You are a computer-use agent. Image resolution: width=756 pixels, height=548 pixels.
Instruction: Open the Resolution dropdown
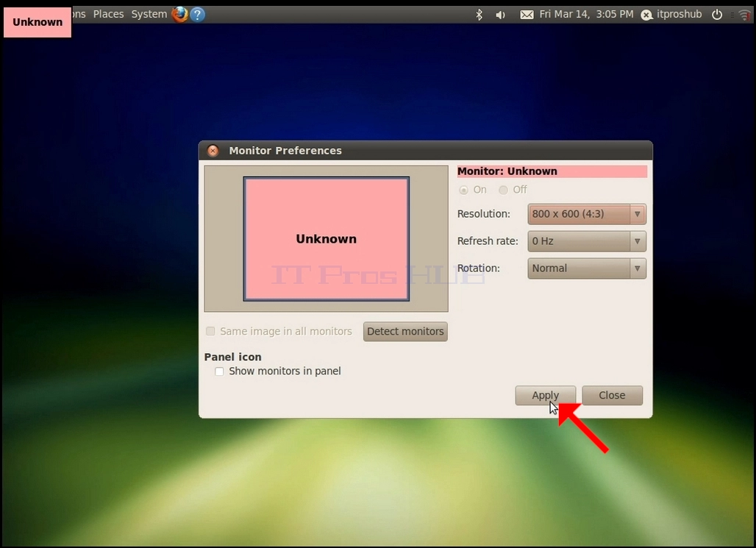click(587, 214)
